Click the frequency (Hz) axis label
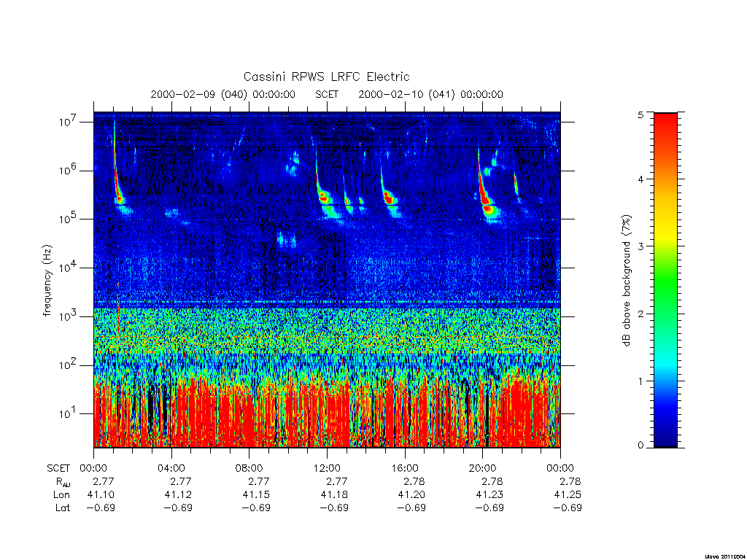This screenshot has height=560, width=747. (47, 281)
